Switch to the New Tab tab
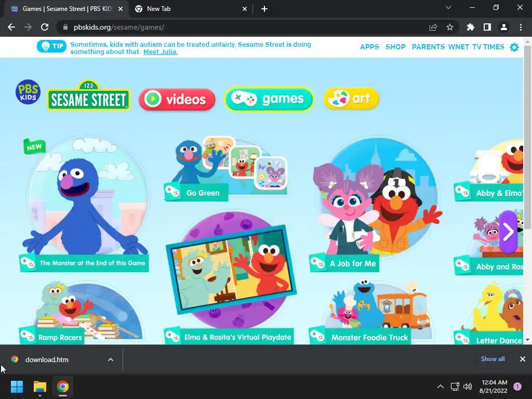The width and height of the screenshot is (532, 399). (x=190, y=9)
